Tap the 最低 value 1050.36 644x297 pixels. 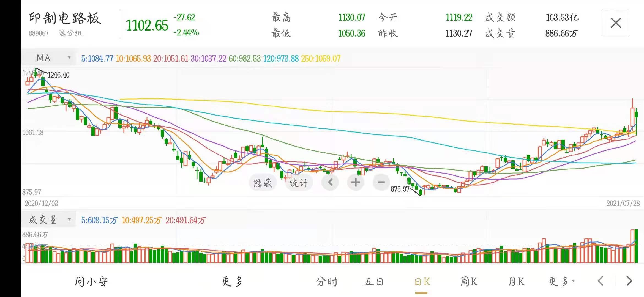352,33
